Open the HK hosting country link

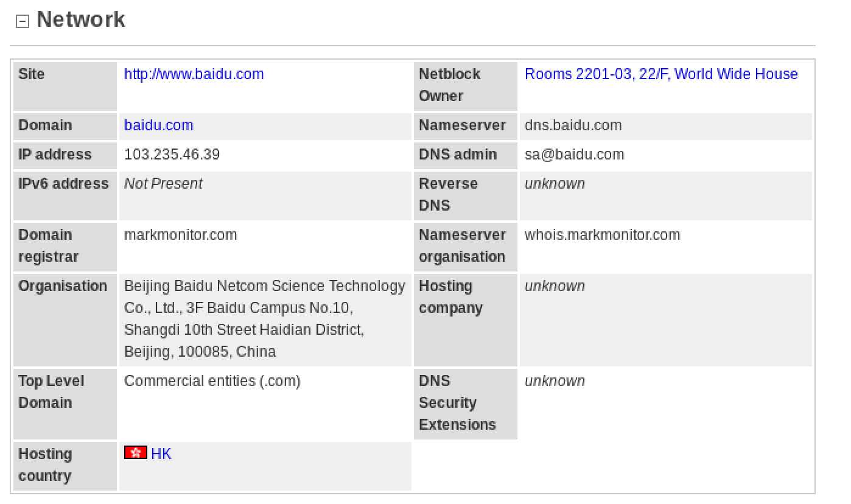coord(161,453)
